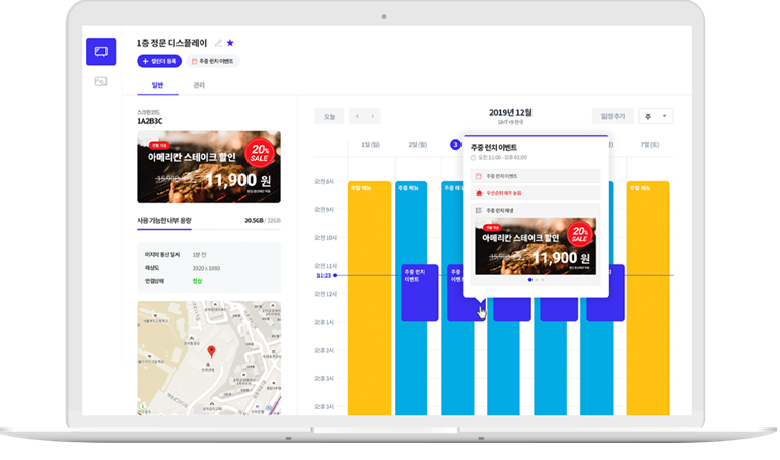Click the 2019년 12월 month title
This screenshot has width=780, height=460.
510,113
